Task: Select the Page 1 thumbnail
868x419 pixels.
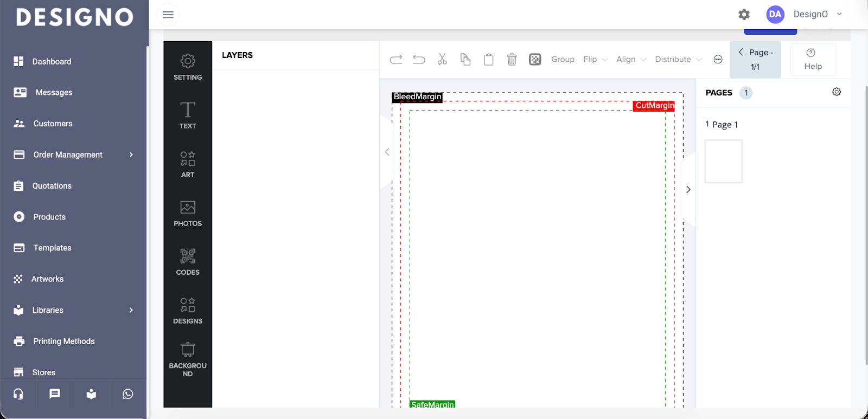Action: [x=723, y=162]
